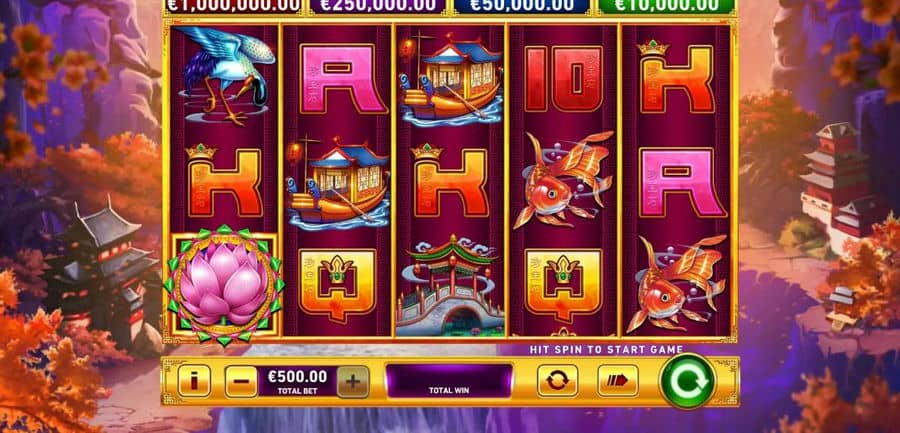Click the €50,000.00 jackpot banner

coord(522,5)
